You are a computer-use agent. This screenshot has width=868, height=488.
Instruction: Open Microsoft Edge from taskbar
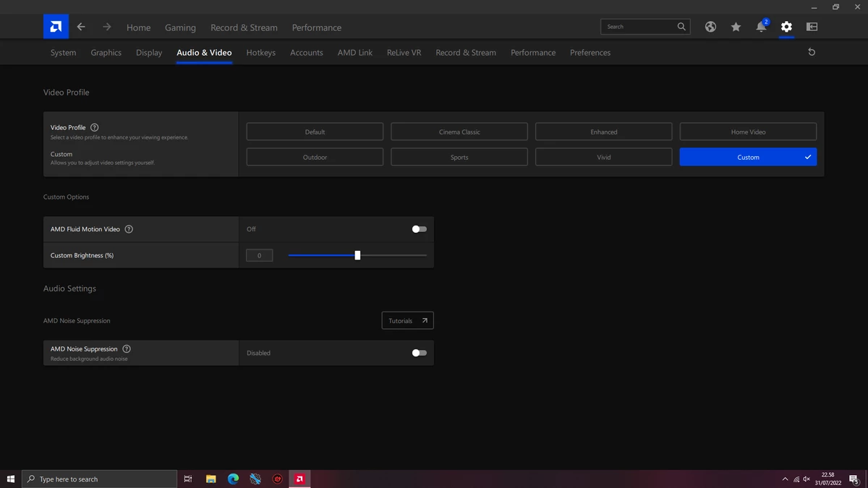[x=233, y=479]
